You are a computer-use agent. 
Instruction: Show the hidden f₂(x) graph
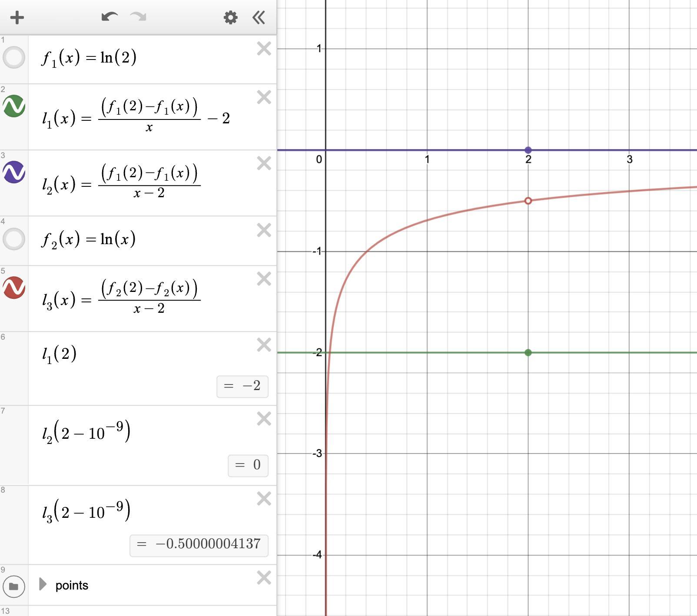tap(14, 239)
